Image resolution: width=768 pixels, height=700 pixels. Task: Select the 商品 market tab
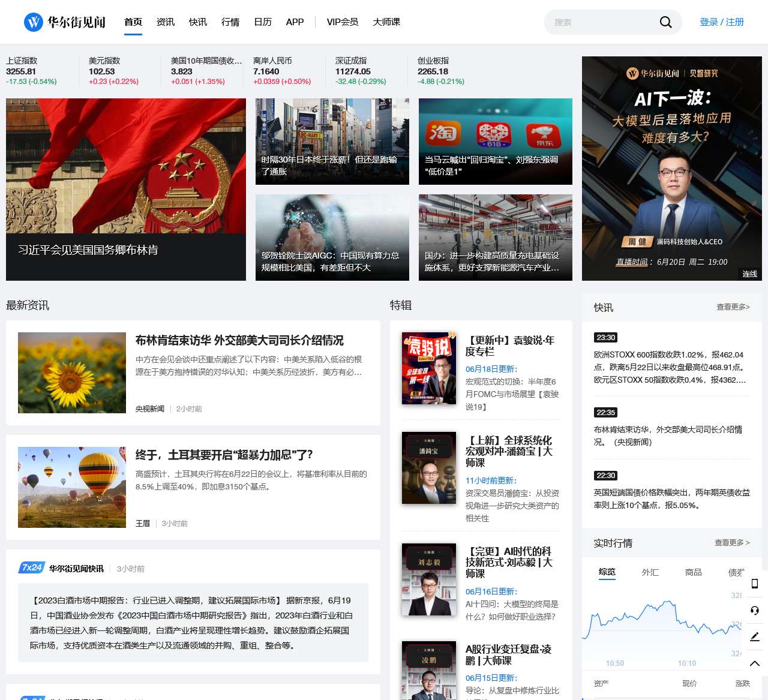click(x=694, y=572)
